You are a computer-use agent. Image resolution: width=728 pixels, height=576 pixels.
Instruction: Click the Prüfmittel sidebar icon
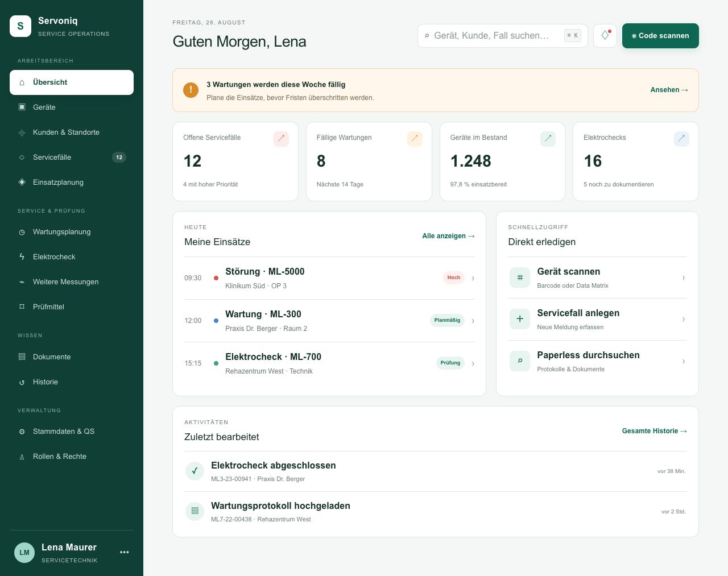22,306
